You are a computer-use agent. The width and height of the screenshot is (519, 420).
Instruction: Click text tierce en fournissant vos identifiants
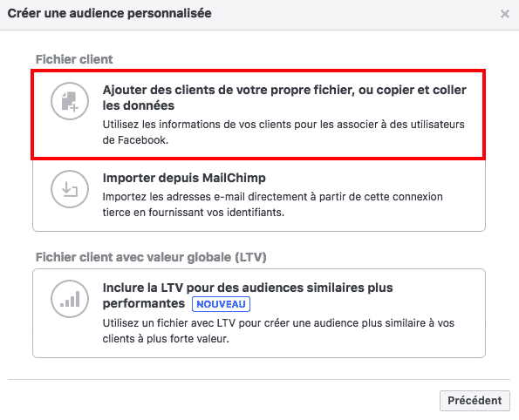[194, 212]
